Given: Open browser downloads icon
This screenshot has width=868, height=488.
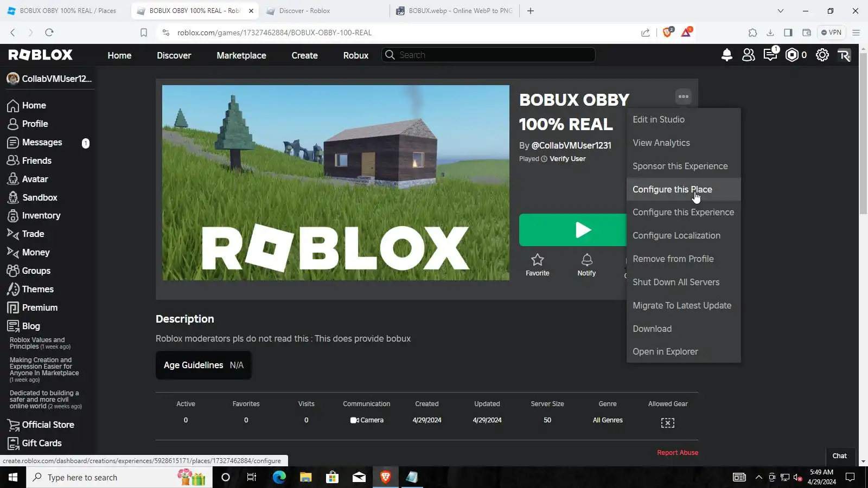Looking at the screenshot, I should [x=770, y=33].
